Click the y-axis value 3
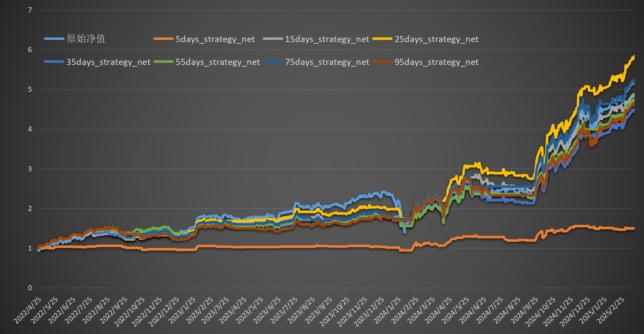Viewport: 644px width, 334px height. pos(30,169)
